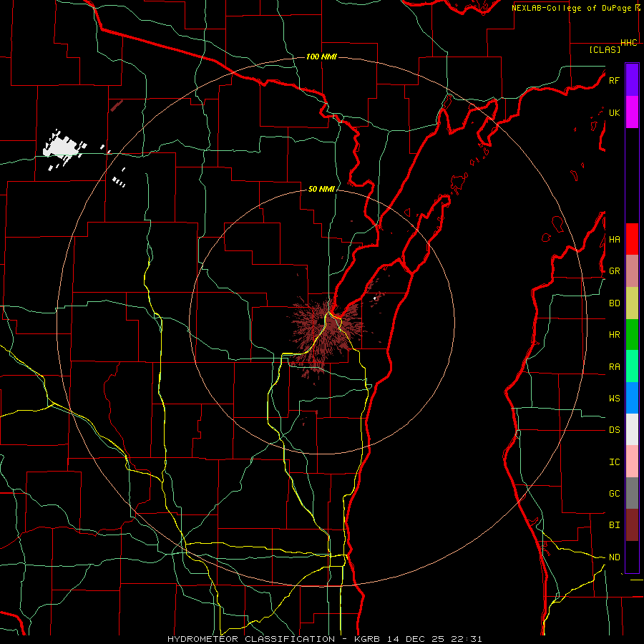Image resolution: width=644 pixels, height=644 pixels.
Task: Click the GR legend label
Action: tap(614, 271)
